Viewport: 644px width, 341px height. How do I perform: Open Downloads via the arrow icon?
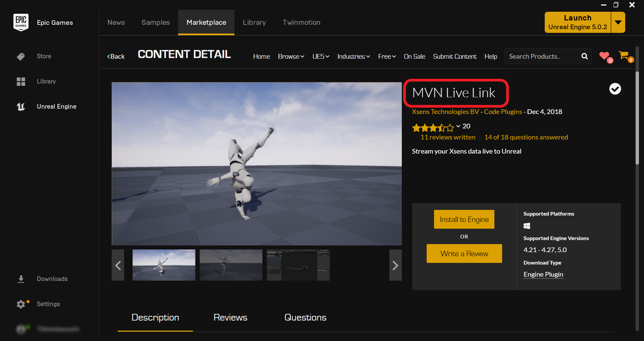pos(21,279)
